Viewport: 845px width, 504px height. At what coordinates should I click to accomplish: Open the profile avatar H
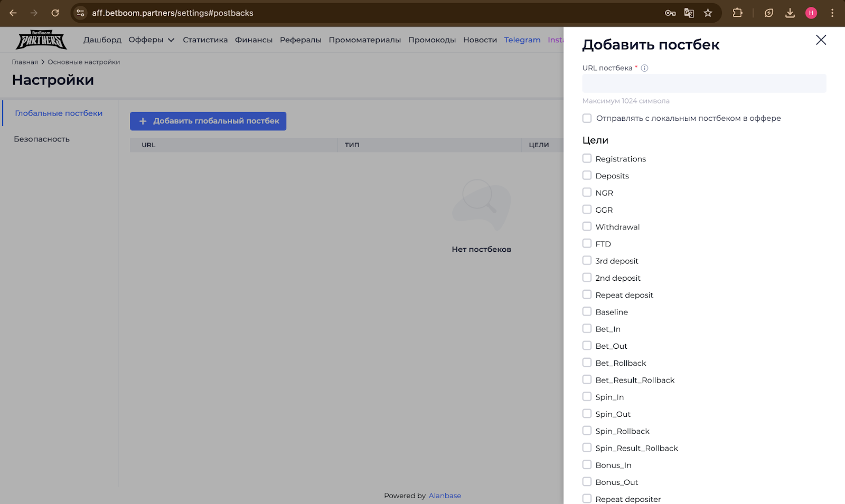pyautogui.click(x=811, y=13)
